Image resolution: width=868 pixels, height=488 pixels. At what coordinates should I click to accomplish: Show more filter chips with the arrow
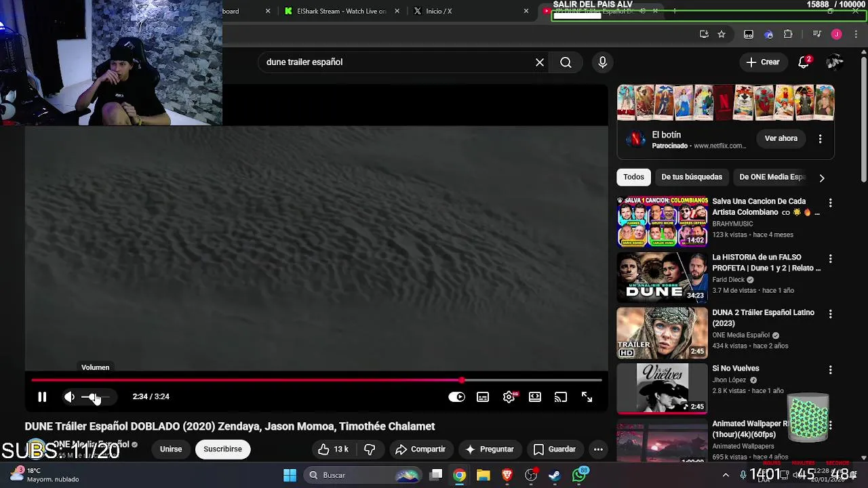(822, 178)
